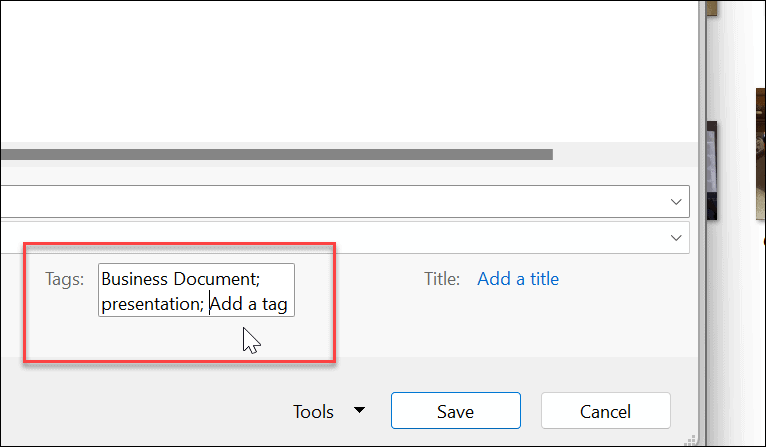Click the Save button
Viewport: 766px width, 447px height.
[455, 411]
